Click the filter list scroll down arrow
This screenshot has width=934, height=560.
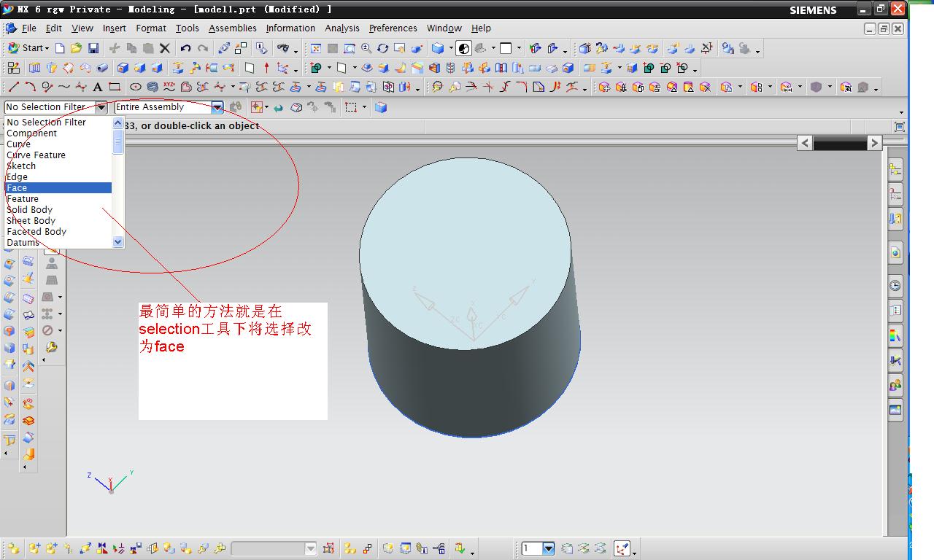coord(118,242)
